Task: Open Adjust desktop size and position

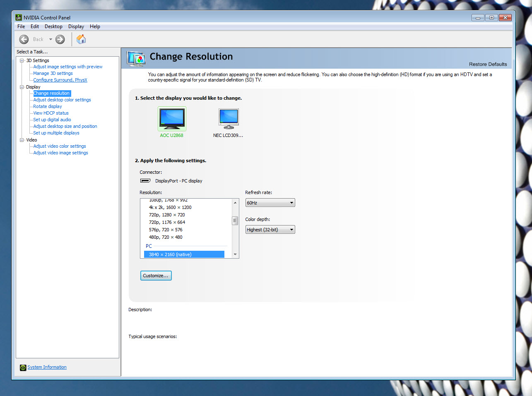Action: [x=65, y=126]
